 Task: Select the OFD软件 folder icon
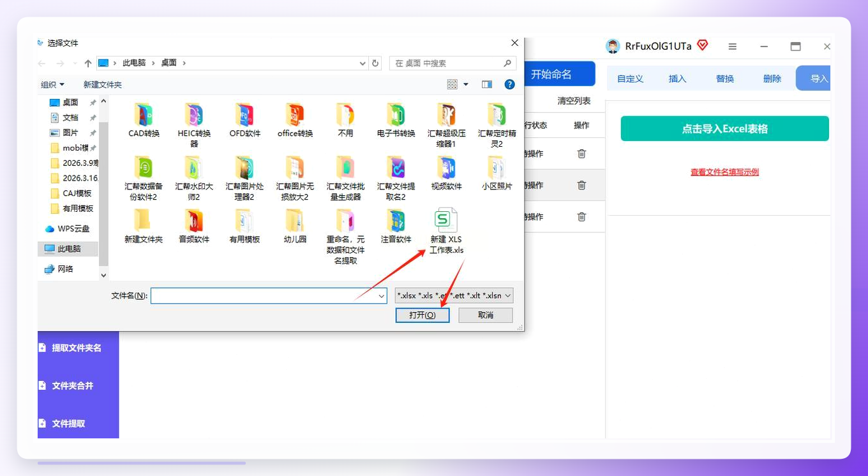(x=244, y=115)
